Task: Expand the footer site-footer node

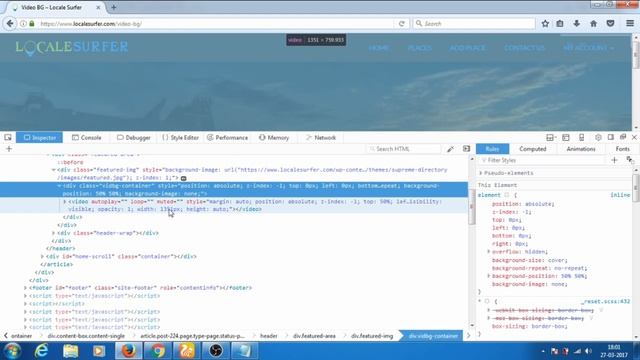Action: [x=25, y=288]
